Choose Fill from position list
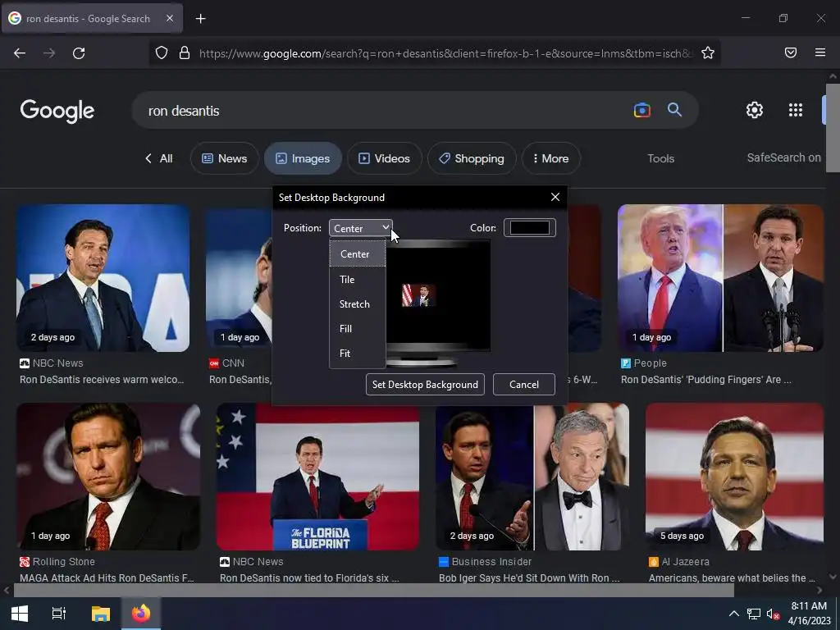This screenshot has height=630, width=840. pyautogui.click(x=358, y=328)
